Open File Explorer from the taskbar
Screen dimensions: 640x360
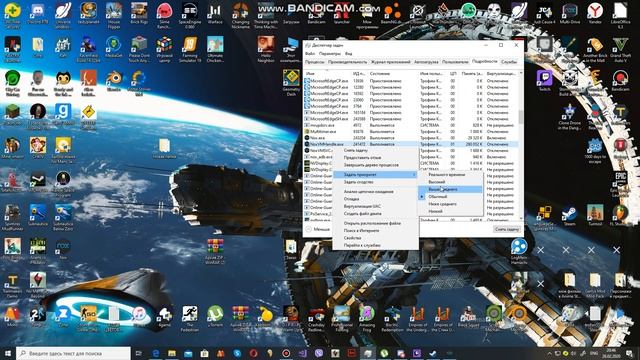[171, 353]
